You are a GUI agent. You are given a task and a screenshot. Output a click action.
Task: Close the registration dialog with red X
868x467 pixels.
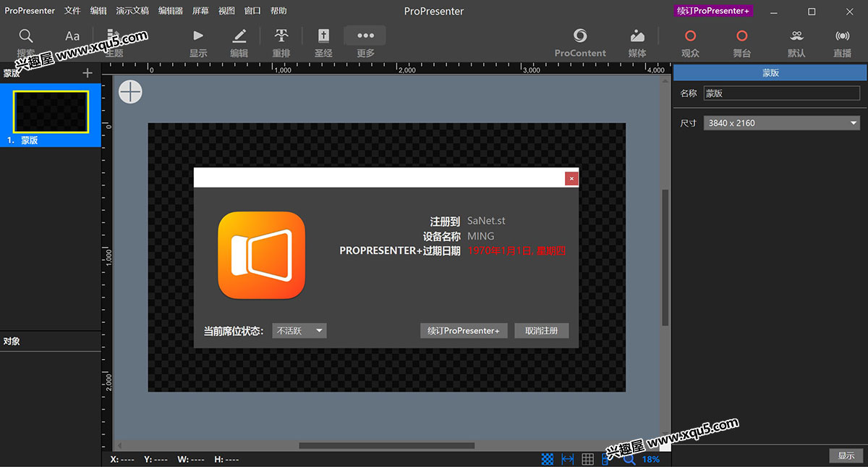[x=571, y=178]
